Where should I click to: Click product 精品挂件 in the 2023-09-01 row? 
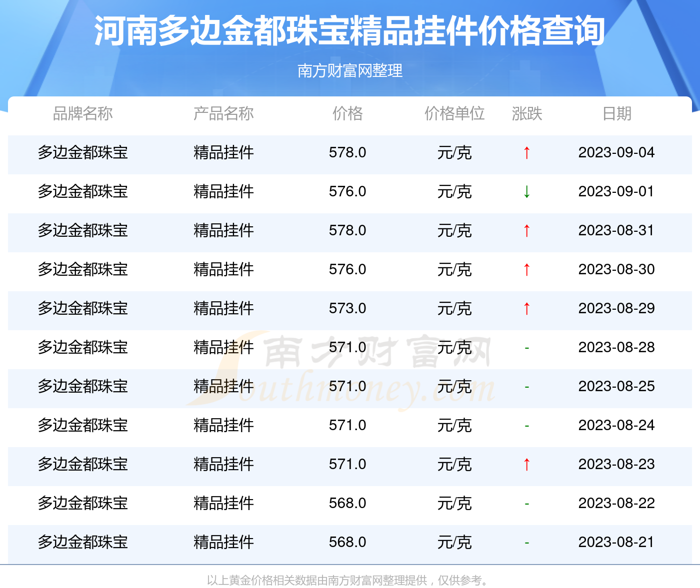[223, 191]
